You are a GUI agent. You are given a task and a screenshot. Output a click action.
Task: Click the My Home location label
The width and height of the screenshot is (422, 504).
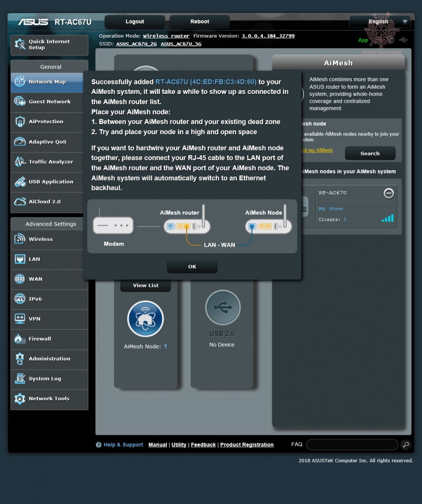[331, 209]
